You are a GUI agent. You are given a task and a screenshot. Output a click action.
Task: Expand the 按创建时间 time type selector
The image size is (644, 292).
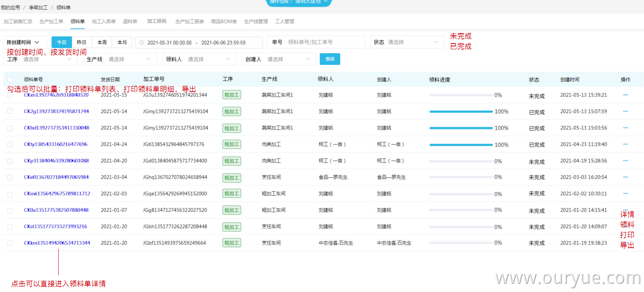click(23, 42)
